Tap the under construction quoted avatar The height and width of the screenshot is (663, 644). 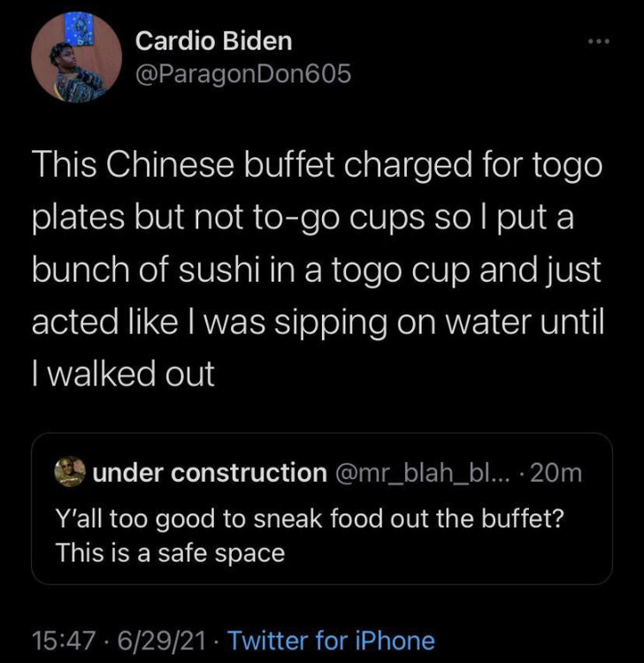pyautogui.click(x=68, y=474)
